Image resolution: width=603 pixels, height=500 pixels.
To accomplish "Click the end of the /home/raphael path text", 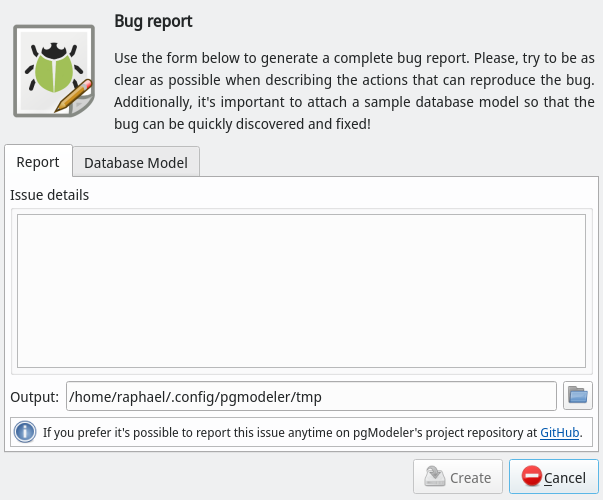I will click(322, 397).
